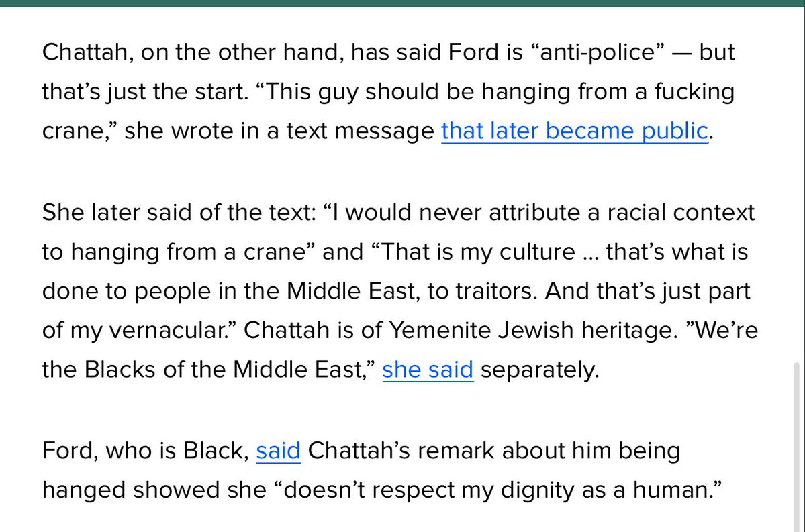
Task: Open the "that later became public" link
Action: click(x=574, y=131)
